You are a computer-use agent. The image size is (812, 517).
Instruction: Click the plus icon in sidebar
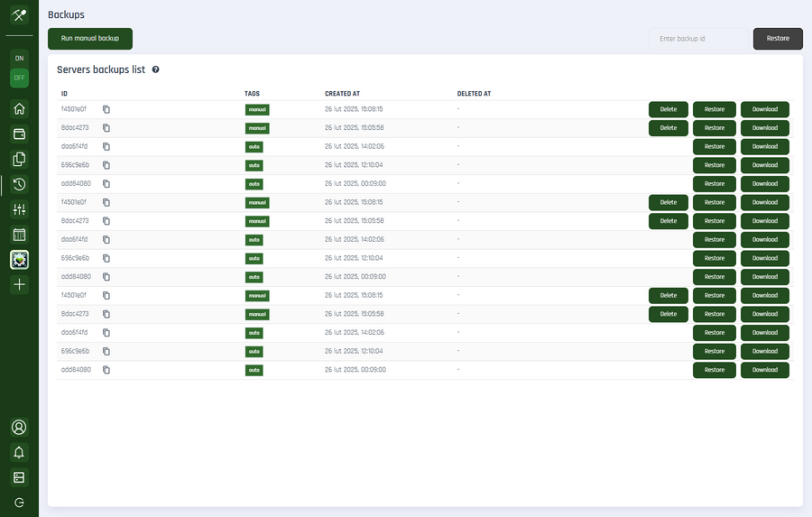coord(19,284)
